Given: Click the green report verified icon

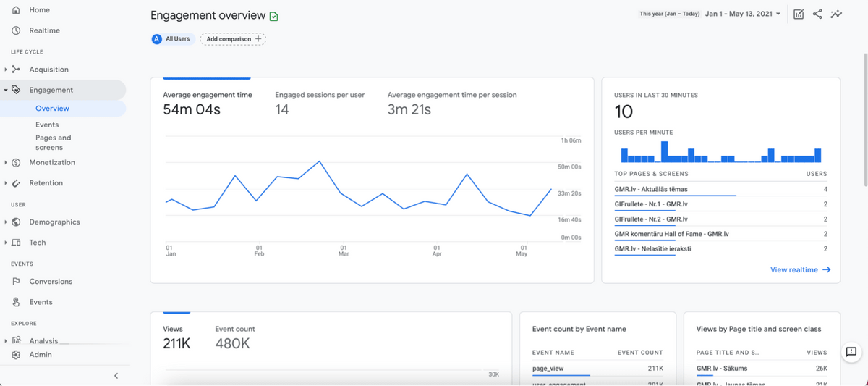Looking at the screenshot, I should coord(274,16).
